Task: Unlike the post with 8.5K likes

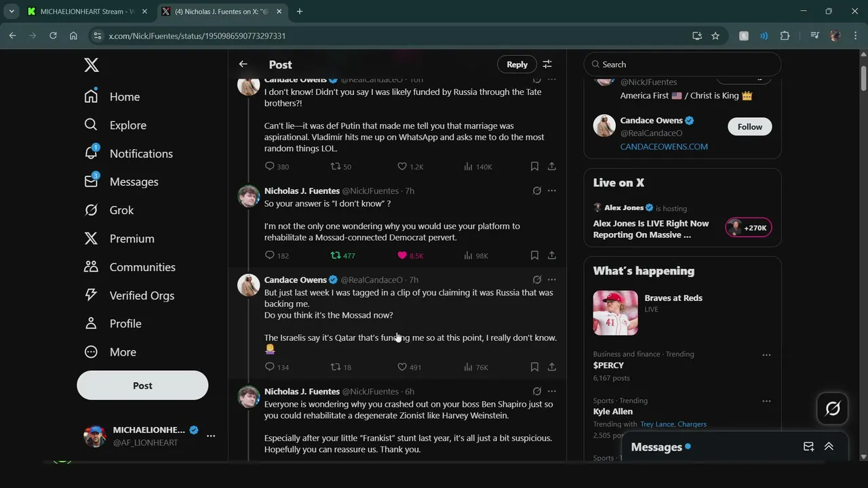Action: tap(410, 256)
